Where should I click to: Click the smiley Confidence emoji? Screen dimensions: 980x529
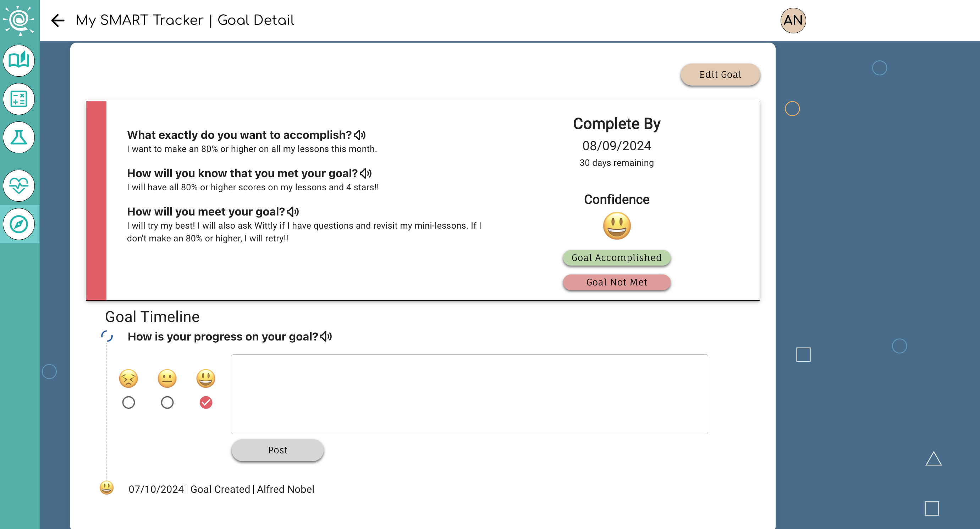(x=617, y=225)
